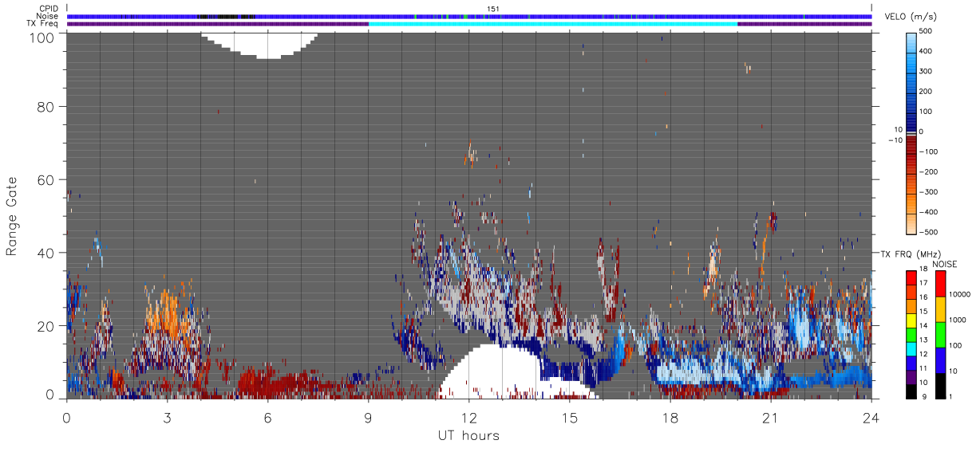Image resolution: width=980 pixels, height=452 pixels.
Task: Click the 6 tick label on UT hours axis
Action: click(x=267, y=418)
